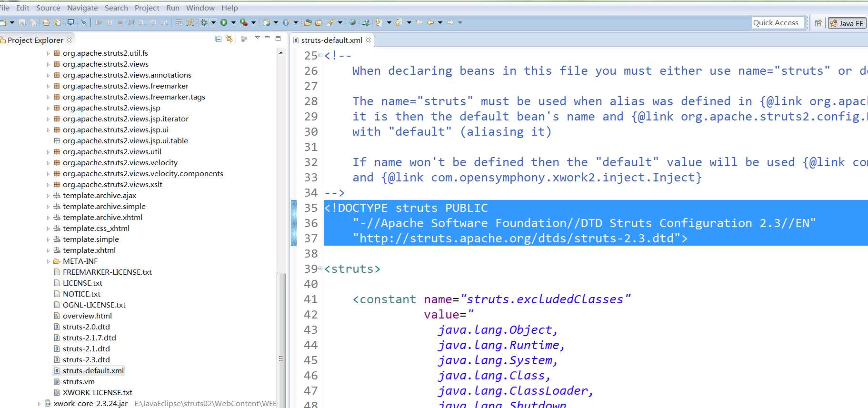The height and width of the screenshot is (408, 868).
Task: Open the Search menu
Action: coord(116,8)
